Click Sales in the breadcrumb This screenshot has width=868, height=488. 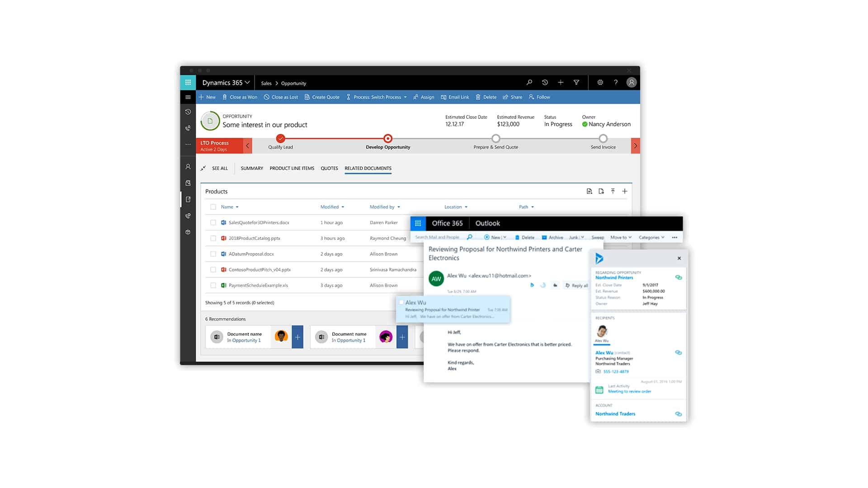[266, 83]
